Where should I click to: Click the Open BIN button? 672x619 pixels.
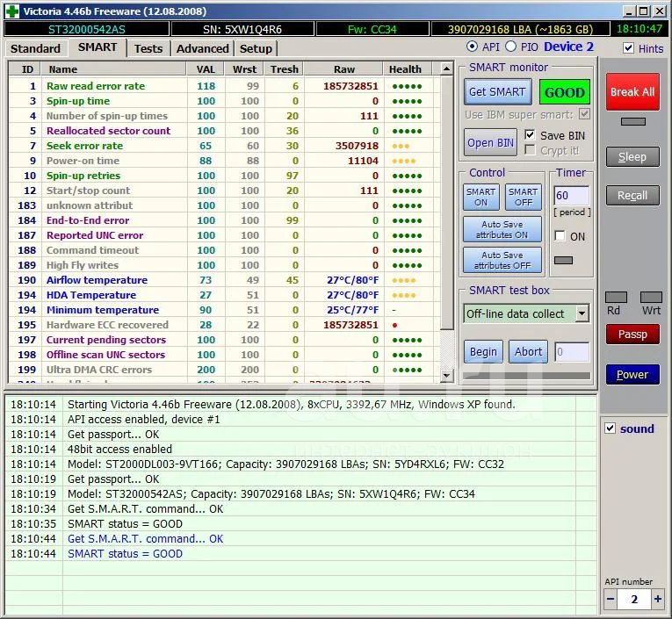coord(490,142)
